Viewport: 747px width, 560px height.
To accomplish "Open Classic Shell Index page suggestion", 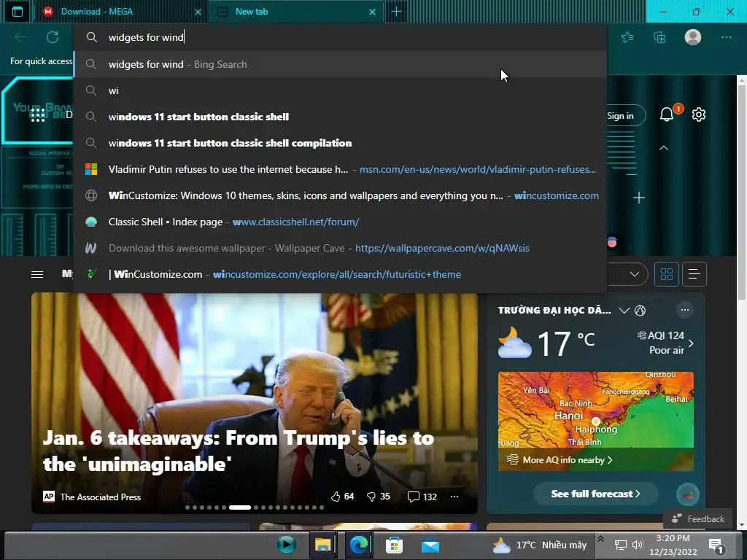I will click(340, 222).
